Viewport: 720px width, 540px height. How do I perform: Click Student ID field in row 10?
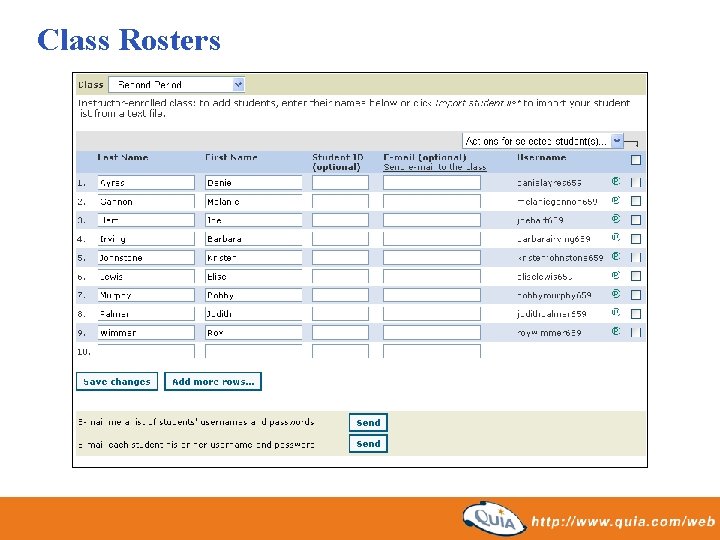coord(340,351)
